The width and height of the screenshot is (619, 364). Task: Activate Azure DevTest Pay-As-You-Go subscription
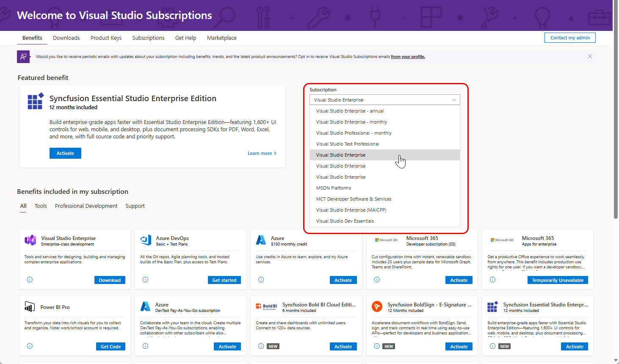[227, 347]
